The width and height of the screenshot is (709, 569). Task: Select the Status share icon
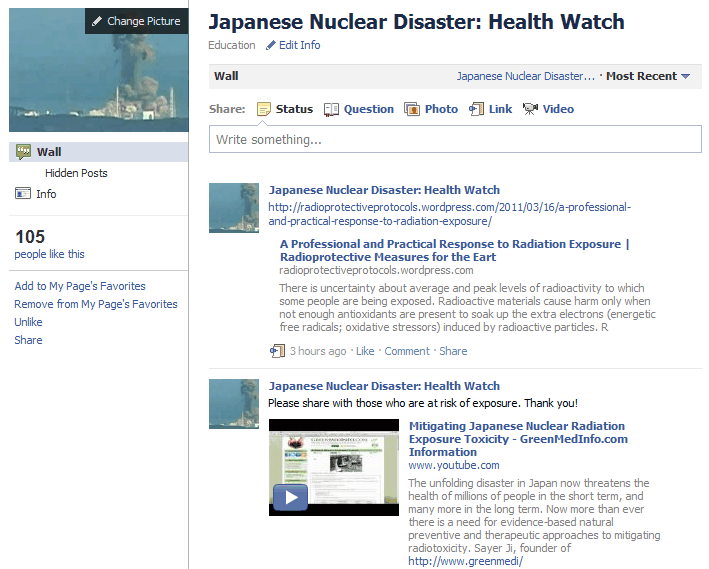pos(264,109)
